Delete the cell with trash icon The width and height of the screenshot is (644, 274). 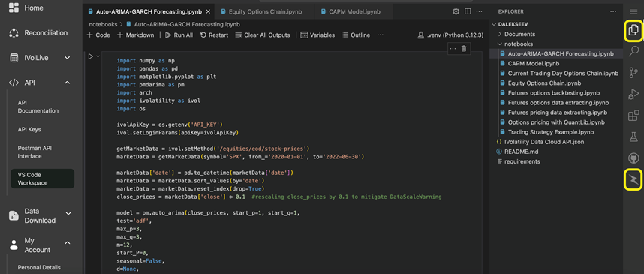tap(464, 49)
